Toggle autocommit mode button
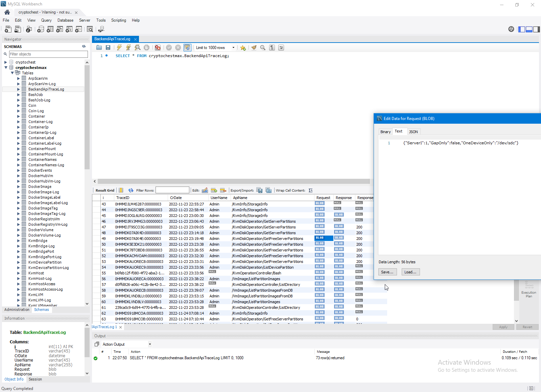This screenshot has height=392, width=541. coord(187,48)
